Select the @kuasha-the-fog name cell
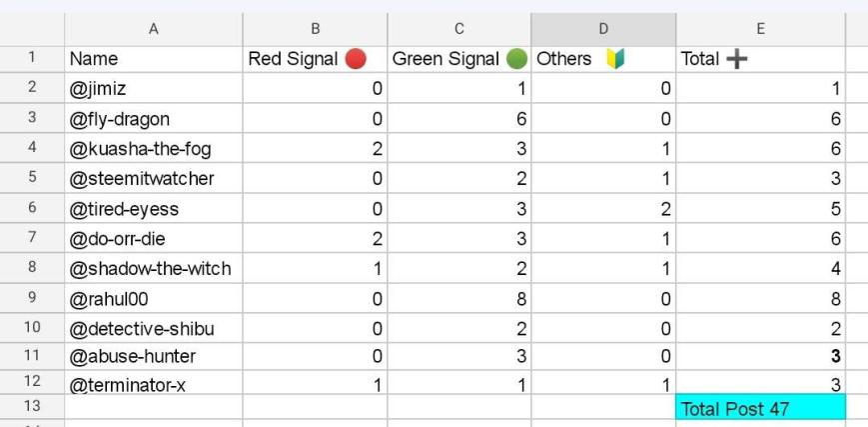This screenshot has height=427, width=868. 154,148
